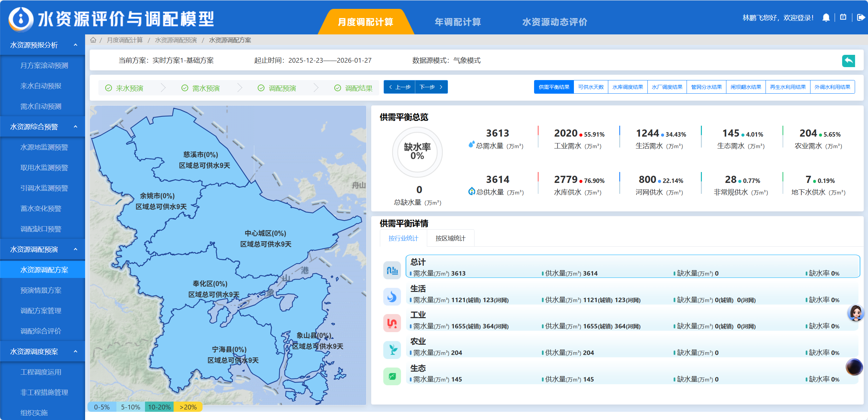
Task: Open the assistant avatar floating icon
Action: point(855,313)
